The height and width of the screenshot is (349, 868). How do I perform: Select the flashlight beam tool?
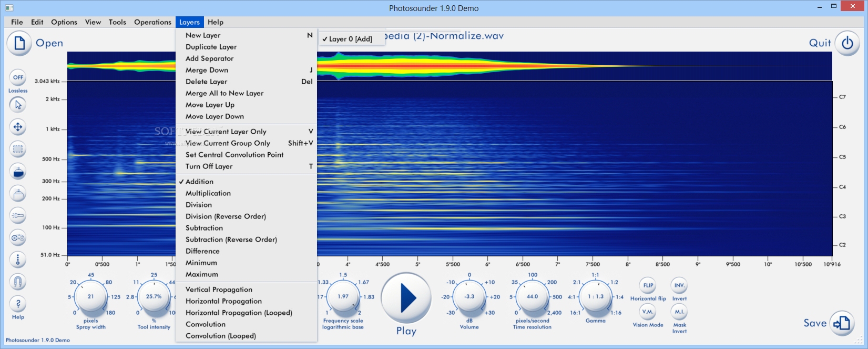pos(18,215)
